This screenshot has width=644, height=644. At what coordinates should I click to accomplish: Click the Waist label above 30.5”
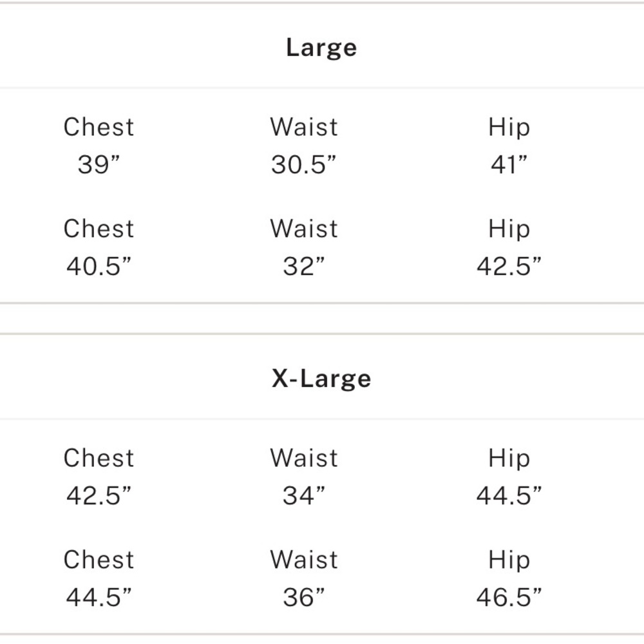(304, 127)
